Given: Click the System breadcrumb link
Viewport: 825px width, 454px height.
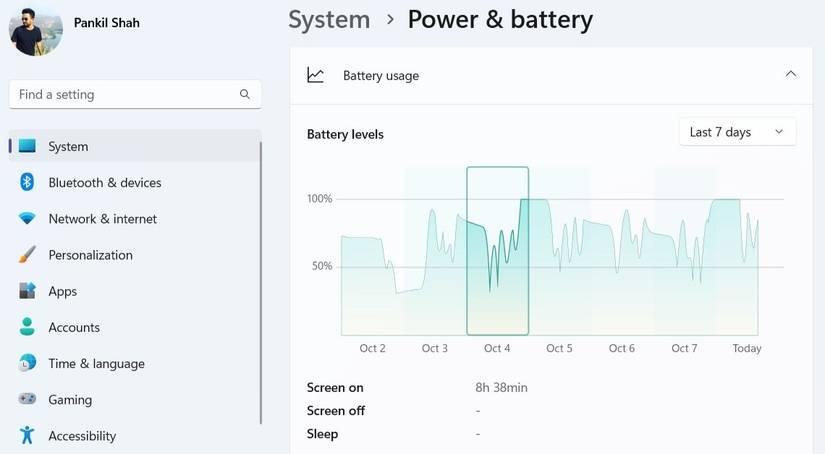Looking at the screenshot, I should coord(329,19).
